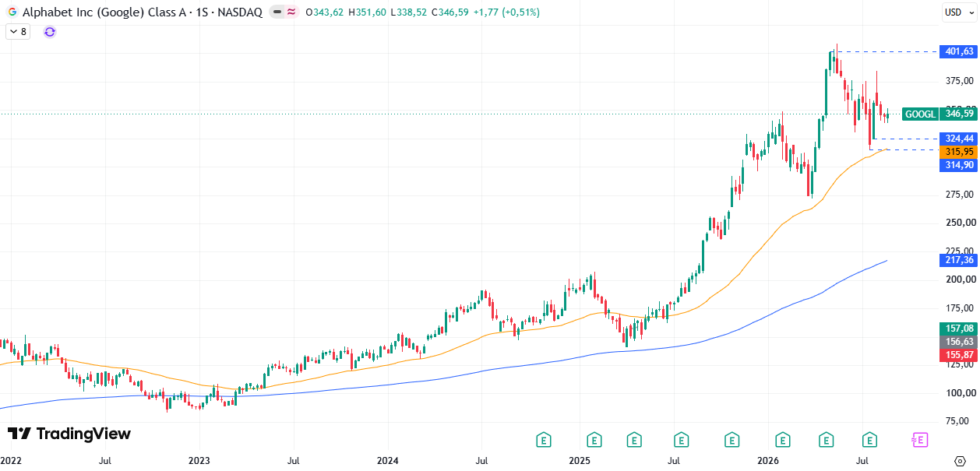The height and width of the screenshot is (471, 980).
Task: Click the purple circular refresh icon
Action: (50, 32)
